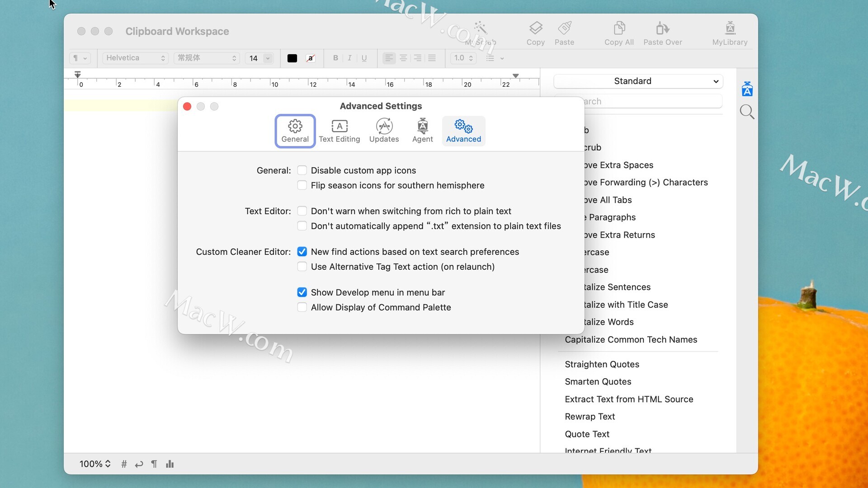This screenshot has width=868, height=488.
Task: Select Straighten Quotes cleaner action
Action: [602, 364]
